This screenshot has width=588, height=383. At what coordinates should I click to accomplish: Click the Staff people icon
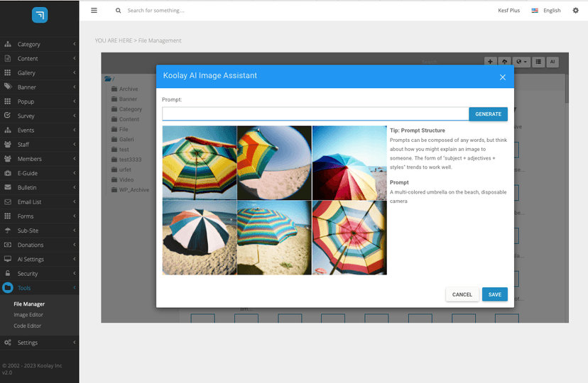(x=8, y=145)
